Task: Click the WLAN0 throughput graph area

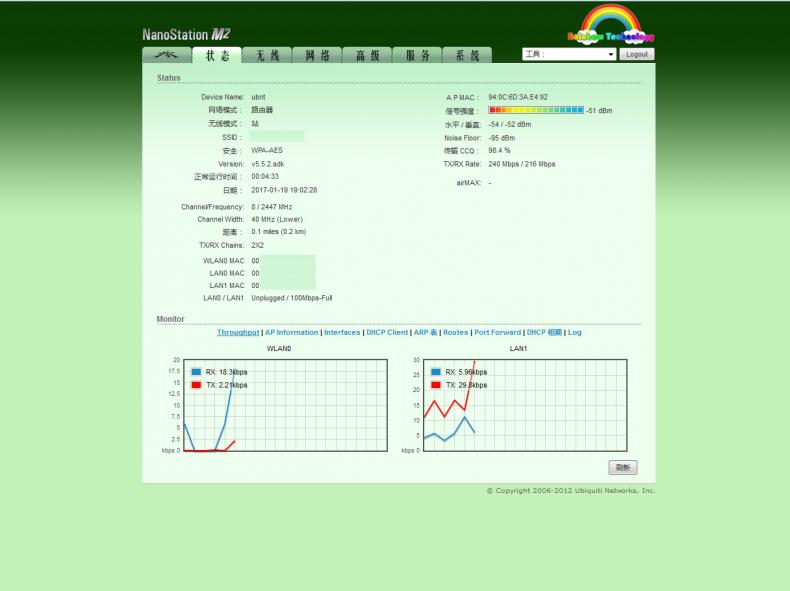Action: [285, 405]
